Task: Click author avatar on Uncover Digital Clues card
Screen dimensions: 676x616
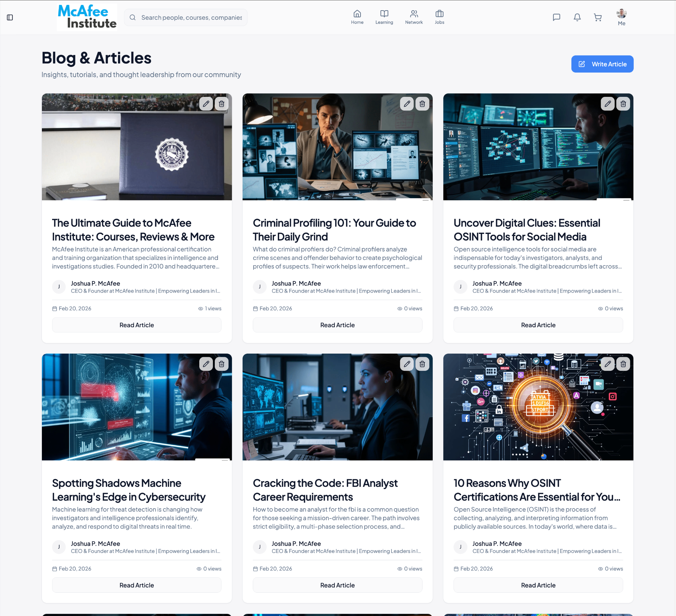Action: [461, 287]
